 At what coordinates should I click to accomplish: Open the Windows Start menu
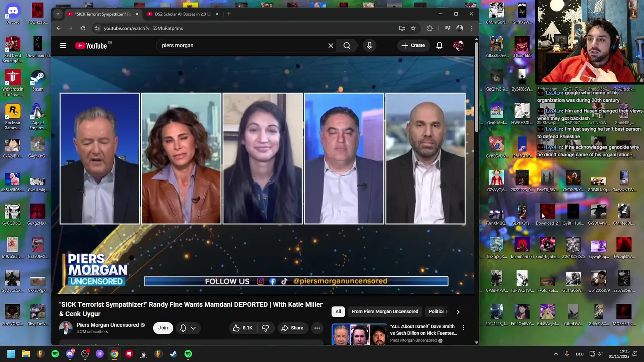coord(11,354)
